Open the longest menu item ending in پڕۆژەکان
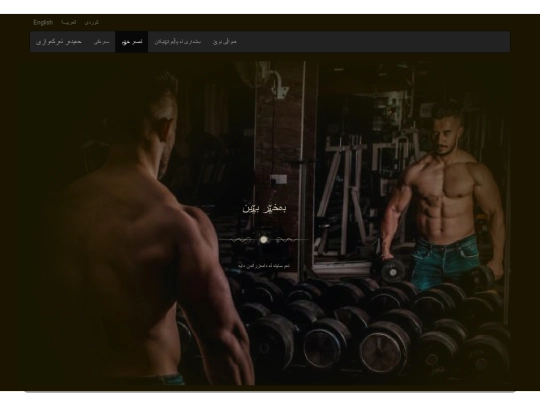Viewport: 540px width, 405px height. (177, 42)
